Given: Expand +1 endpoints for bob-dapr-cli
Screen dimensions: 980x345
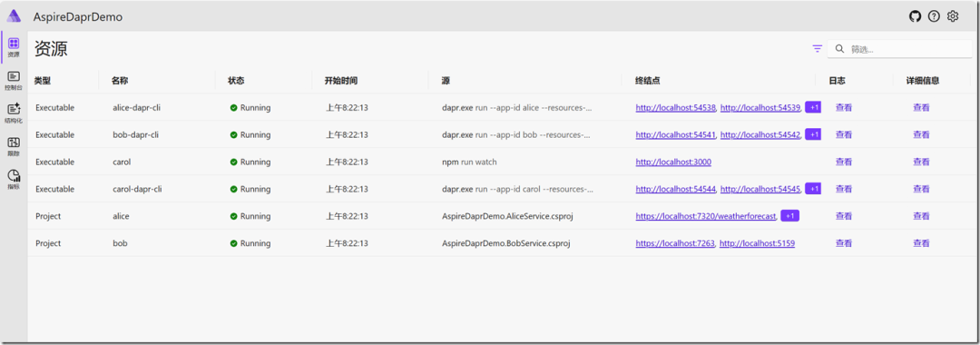Looking at the screenshot, I should coord(813,133).
